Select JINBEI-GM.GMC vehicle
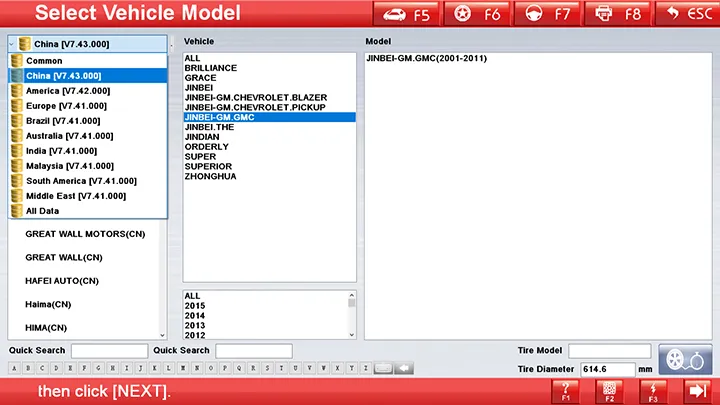Viewport: 720px width, 405px height. click(270, 117)
